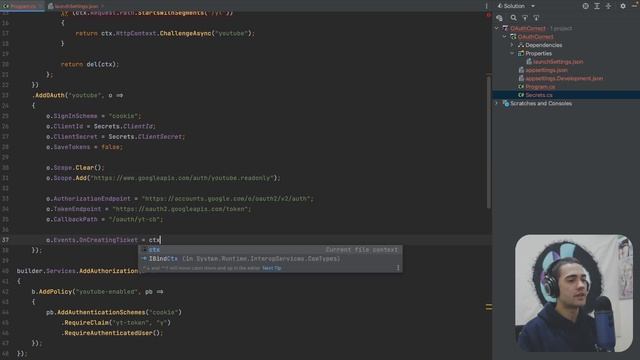The width and height of the screenshot is (640, 360).
Task: Open the Solution view dropdown
Action: pos(533,6)
